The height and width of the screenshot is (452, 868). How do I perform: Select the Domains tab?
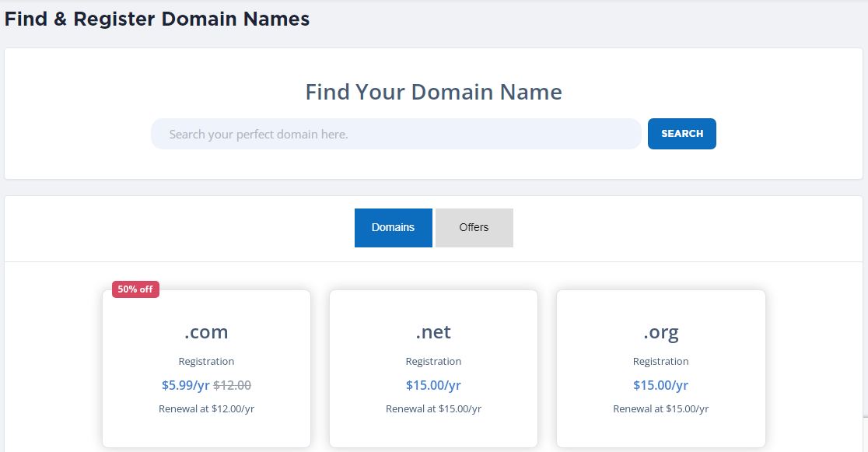393,228
